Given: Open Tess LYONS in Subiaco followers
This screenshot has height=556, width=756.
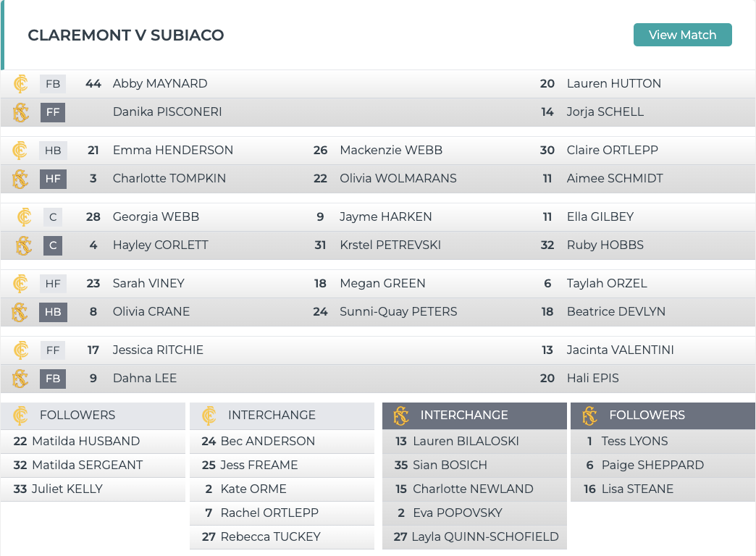Looking at the screenshot, I should pyautogui.click(x=634, y=442).
